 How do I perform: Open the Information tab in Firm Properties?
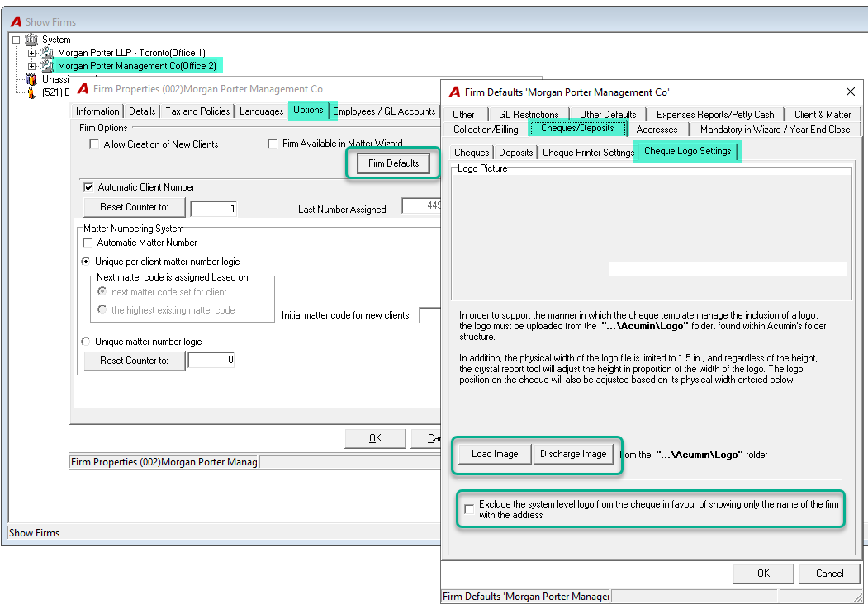[97, 111]
